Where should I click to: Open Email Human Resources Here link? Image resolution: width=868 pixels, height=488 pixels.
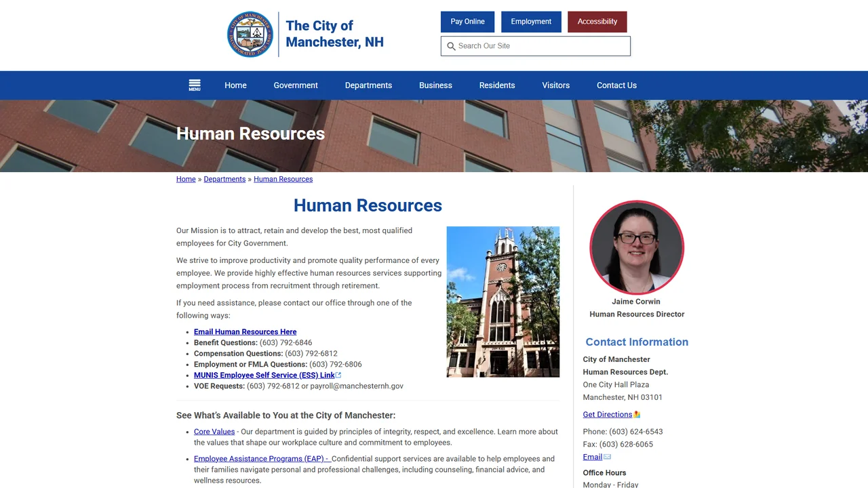[245, 331]
